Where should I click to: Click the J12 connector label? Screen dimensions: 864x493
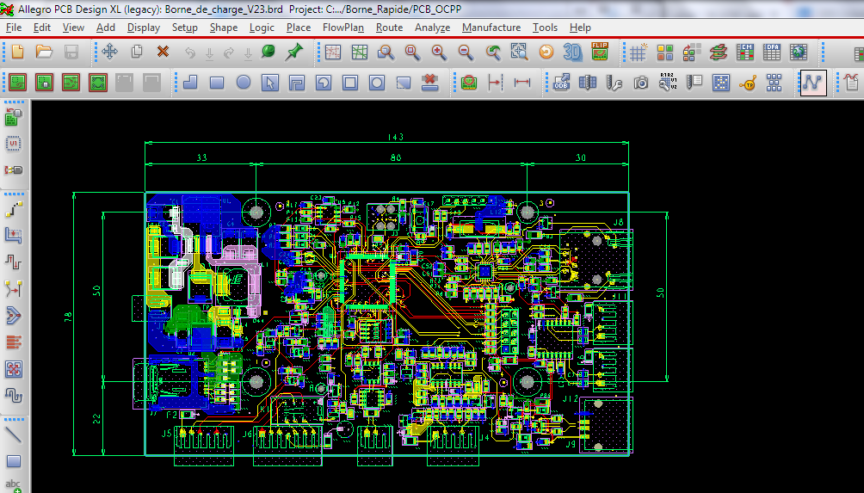click(570, 398)
